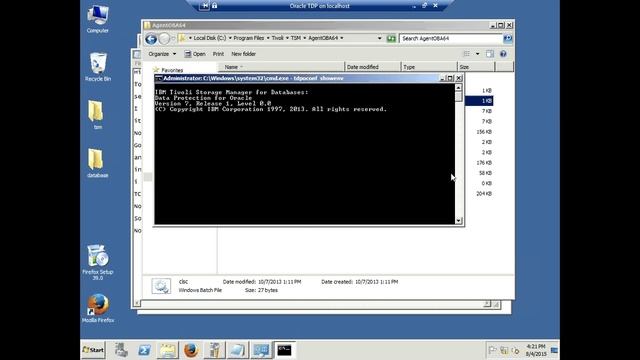The height and width of the screenshot is (360, 640).
Task: Open the clock showing 4:21 PM
Action: pos(536,350)
